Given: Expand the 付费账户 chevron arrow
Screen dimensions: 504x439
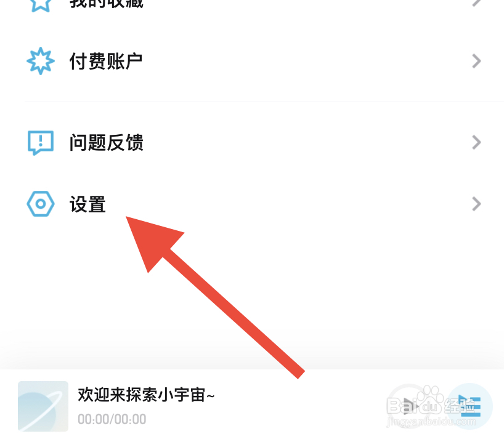Looking at the screenshot, I should (476, 61).
